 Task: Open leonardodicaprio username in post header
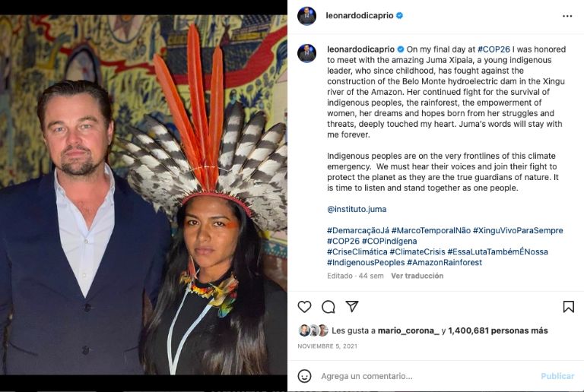(359, 15)
